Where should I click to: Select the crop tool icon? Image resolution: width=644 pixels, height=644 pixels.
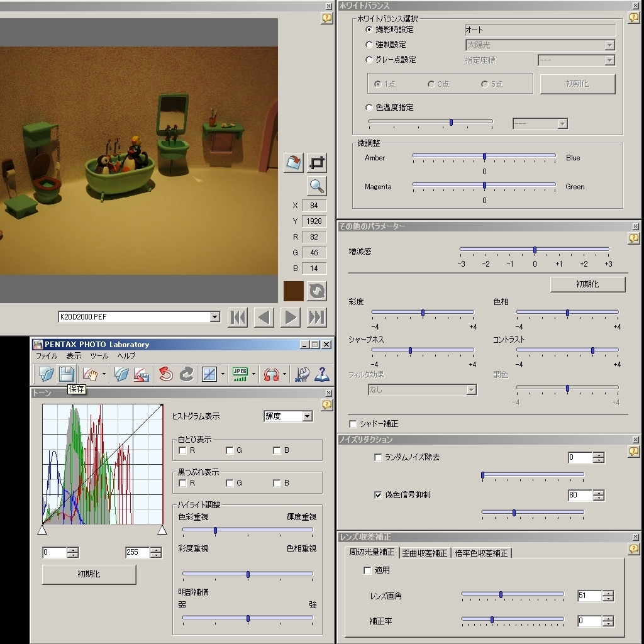pyautogui.click(x=317, y=162)
